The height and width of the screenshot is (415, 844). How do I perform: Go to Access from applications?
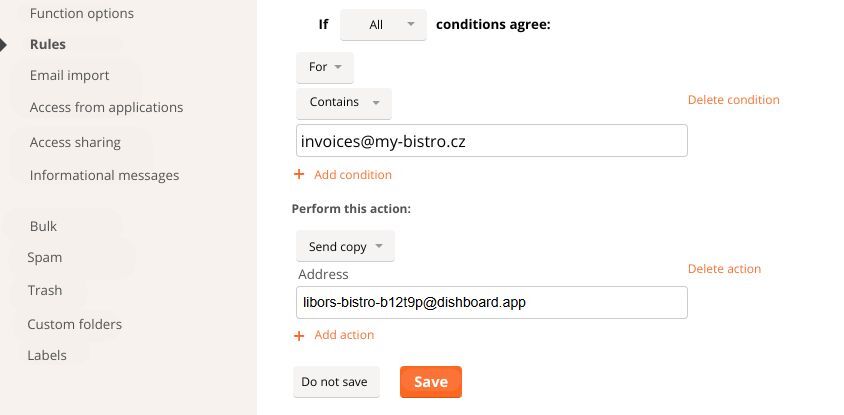pos(106,108)
